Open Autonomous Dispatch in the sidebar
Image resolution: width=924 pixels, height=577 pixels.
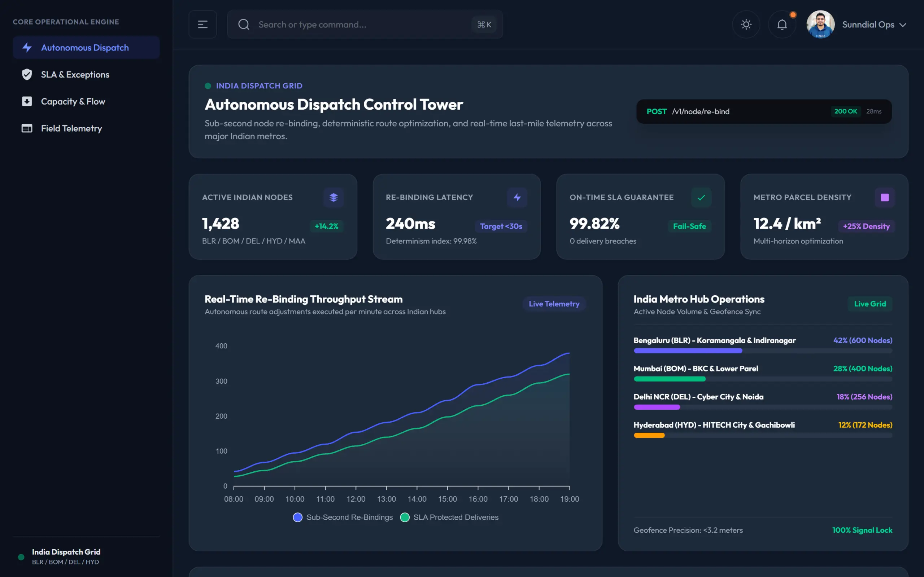[86, 47]
